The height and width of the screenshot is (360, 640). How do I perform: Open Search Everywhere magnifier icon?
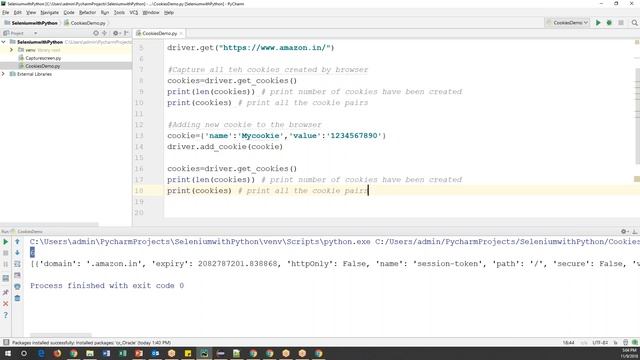634,23
